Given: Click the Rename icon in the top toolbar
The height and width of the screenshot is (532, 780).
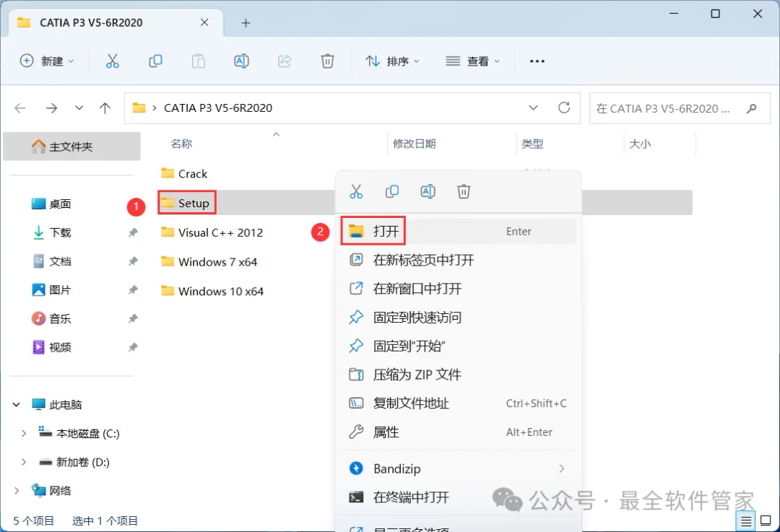Looking at the screenshot, I should click(x=241, y=61).
